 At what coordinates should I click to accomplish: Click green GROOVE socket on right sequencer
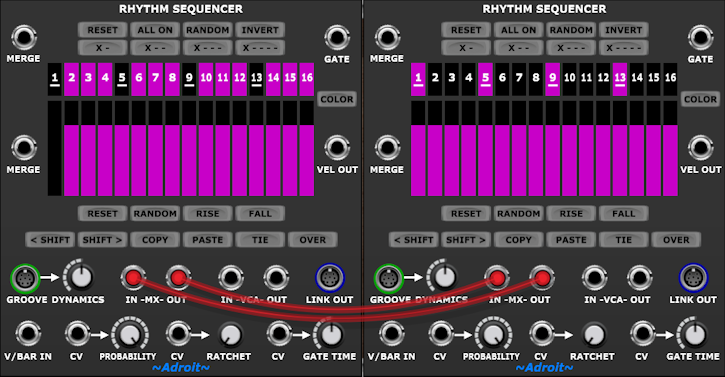pos(388,278)
